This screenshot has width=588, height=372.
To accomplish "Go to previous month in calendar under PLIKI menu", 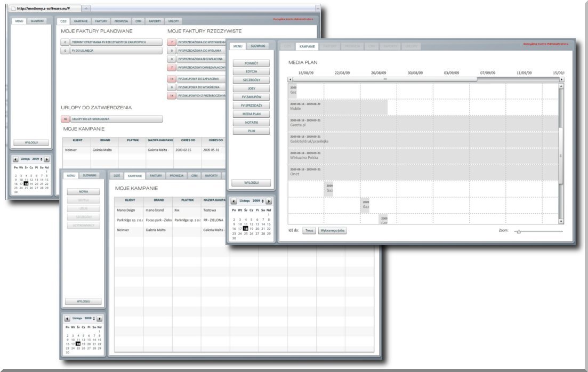I will pyautogui.click(x=233, y=201).
